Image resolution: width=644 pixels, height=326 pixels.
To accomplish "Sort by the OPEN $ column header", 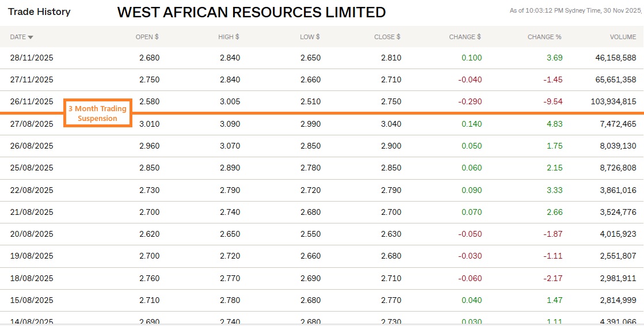I will pyautogui.click(x=147, y=37).
